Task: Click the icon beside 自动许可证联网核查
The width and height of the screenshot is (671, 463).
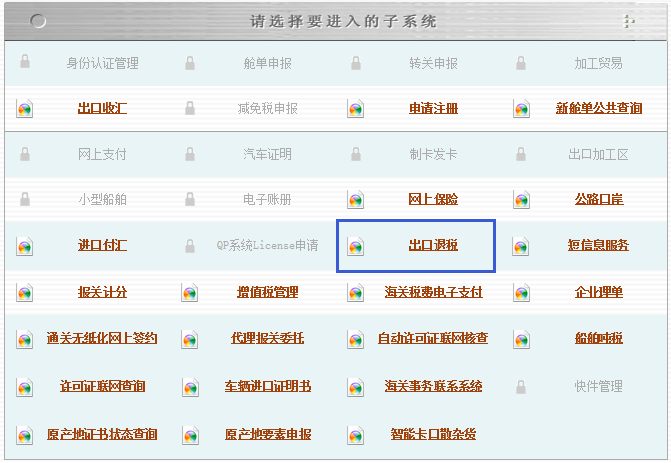Action: tap(356, 339)
